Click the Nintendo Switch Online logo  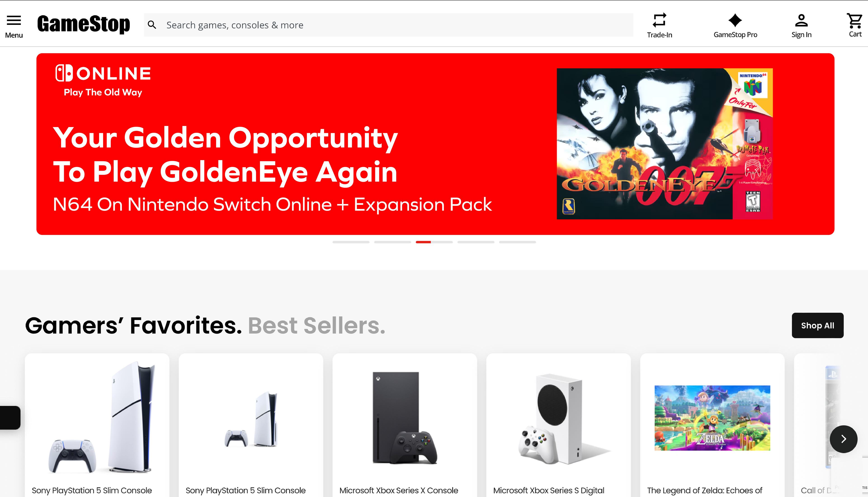click(103, 73)
